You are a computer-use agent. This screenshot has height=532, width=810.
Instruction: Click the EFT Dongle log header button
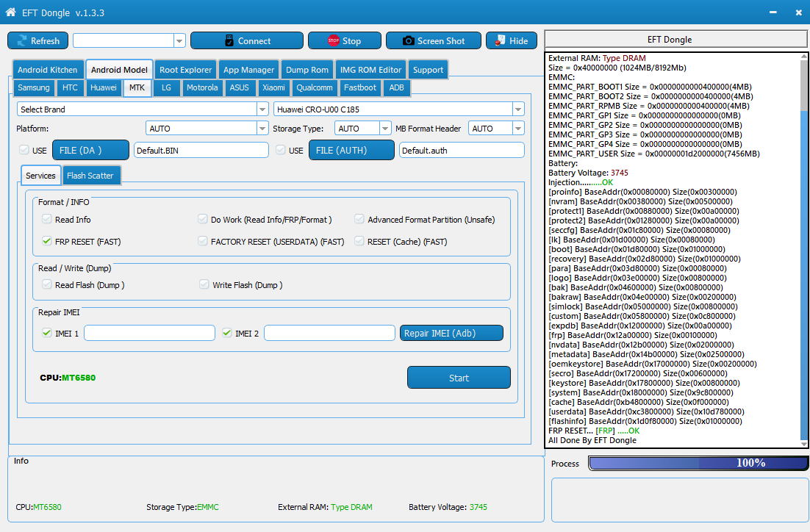pos(676,40)
